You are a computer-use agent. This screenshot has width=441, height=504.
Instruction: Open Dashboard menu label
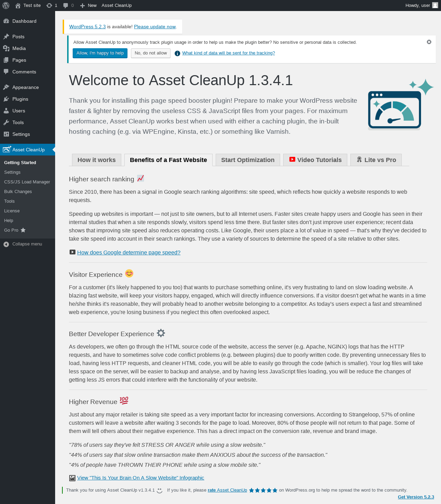[24, 21]
